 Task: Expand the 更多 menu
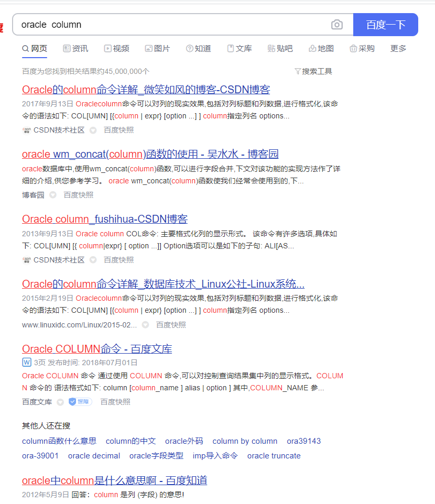(x=398, y=49)
